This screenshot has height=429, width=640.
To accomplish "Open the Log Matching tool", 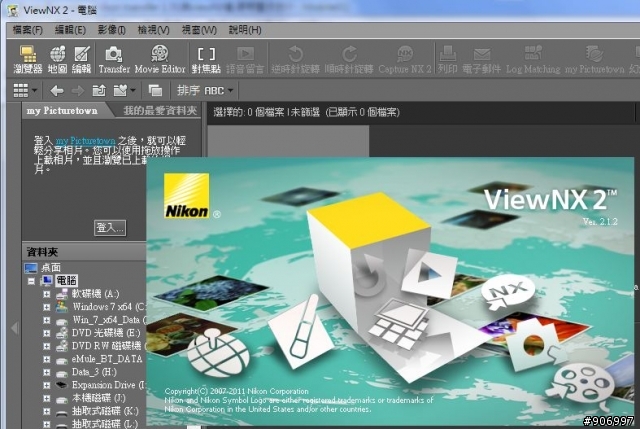I will coord(533,59).
